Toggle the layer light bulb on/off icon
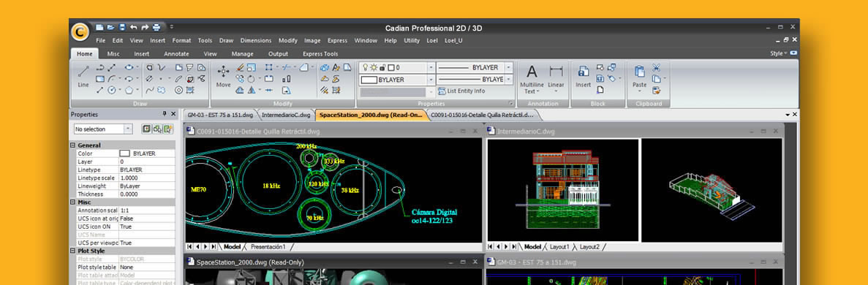The width and height of the screenshot is (868, 285). pos(365,67)
